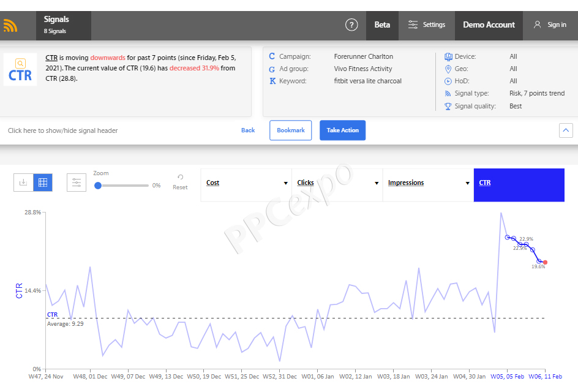Click the Zoom slider handle
This screenshot has width=578, height=392.
[x=98, y=186]
